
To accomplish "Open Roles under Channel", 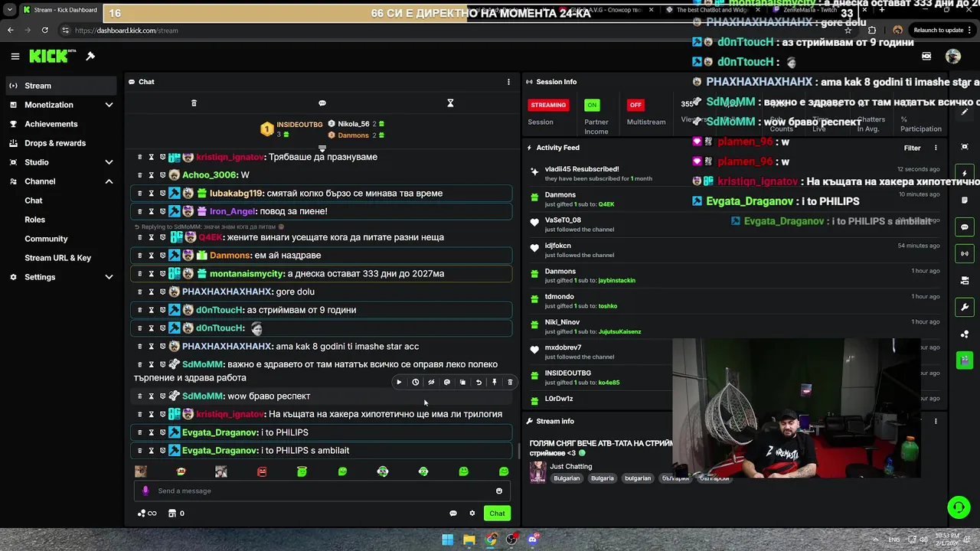I will 35,220.
